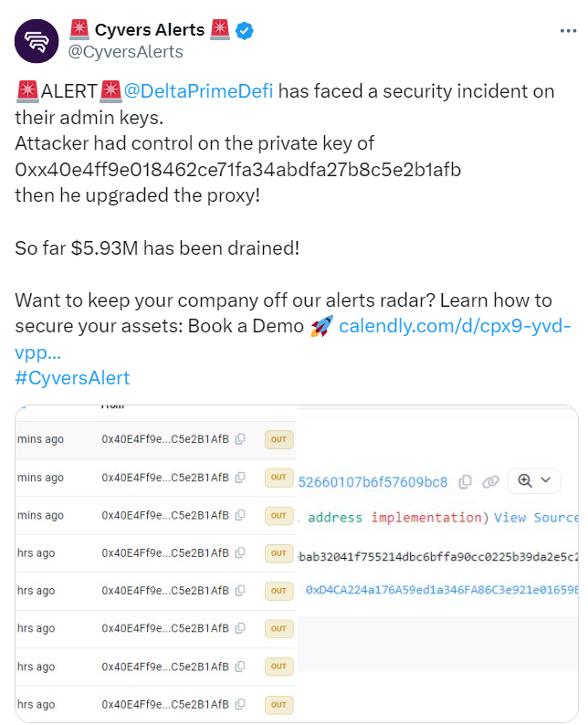Open the @DeltaPrimeDefi mention
Screen dimensions: 588x725
(x=198, y=91)
